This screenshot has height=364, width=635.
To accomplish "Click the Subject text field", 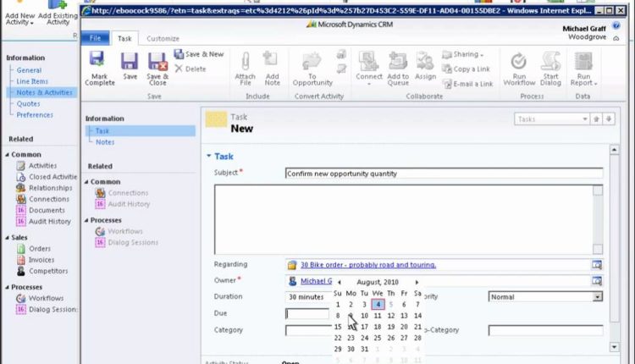I will click(x=444, y=174).
